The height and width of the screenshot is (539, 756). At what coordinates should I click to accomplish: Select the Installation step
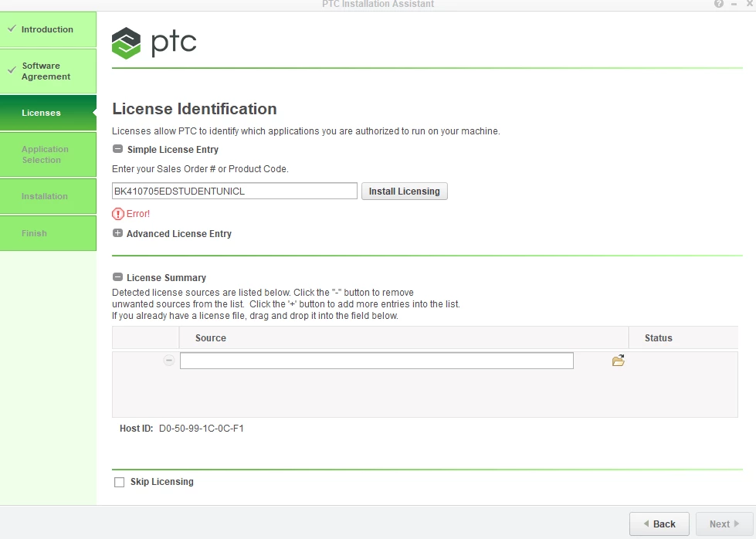point(48,196)
